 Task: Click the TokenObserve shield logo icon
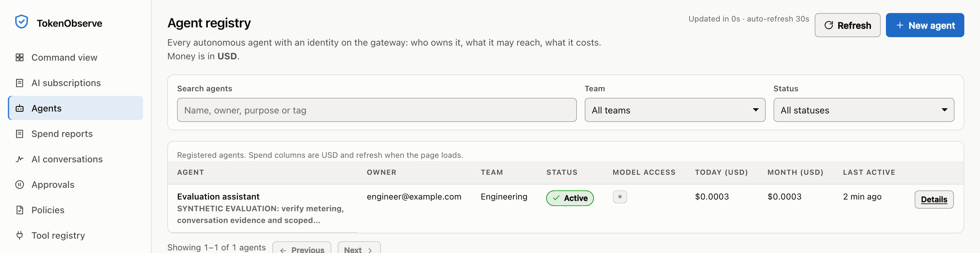click(x=21, y=22)
